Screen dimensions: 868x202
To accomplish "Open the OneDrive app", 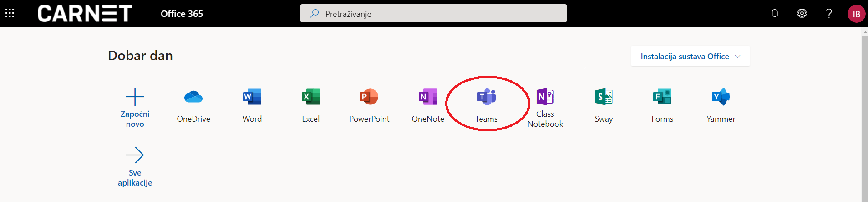I will pos(193,106).
